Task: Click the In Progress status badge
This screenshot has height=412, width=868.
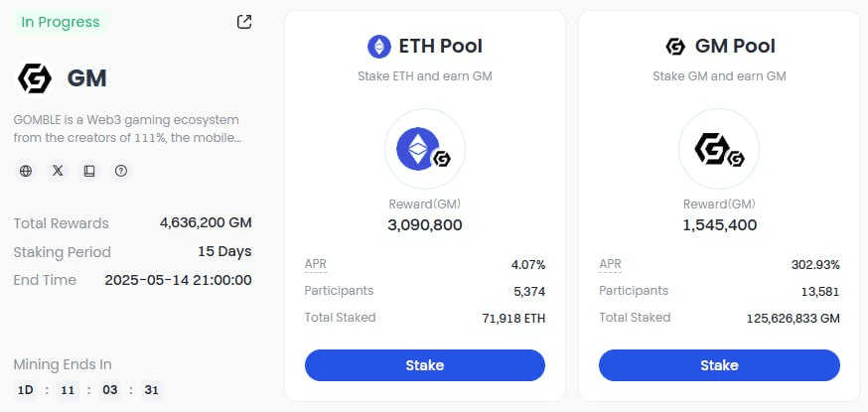Action: [x=61, y=22]
